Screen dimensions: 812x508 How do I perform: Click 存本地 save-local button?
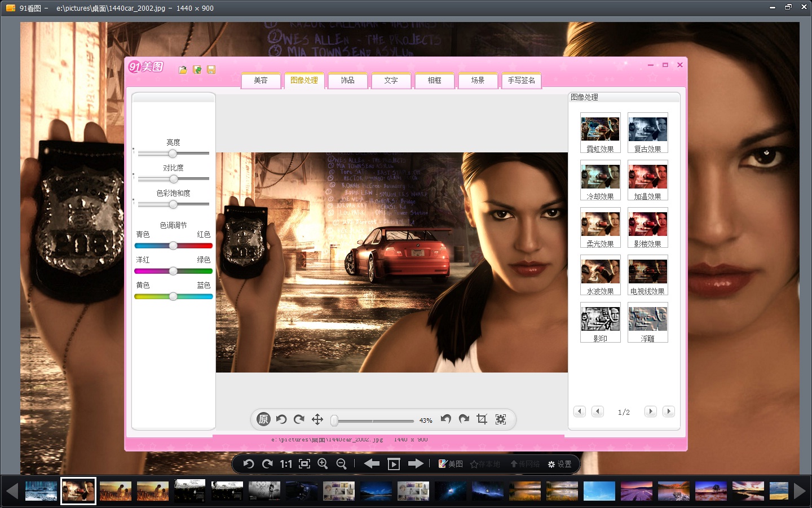486,464
